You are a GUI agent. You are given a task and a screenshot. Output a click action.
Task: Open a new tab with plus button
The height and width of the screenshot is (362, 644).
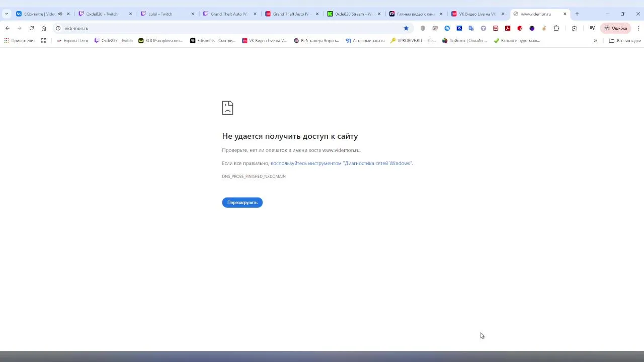click(577, 14)
